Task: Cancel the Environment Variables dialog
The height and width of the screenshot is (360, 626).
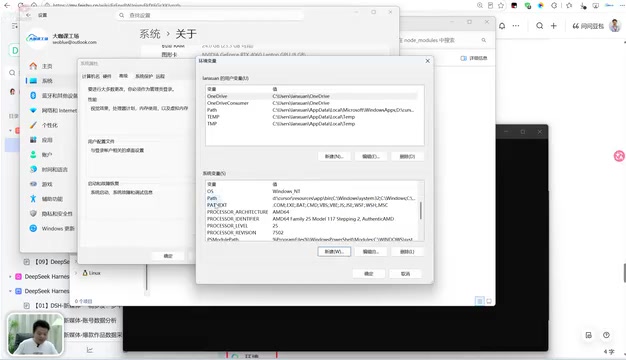Action: [405, 274]
